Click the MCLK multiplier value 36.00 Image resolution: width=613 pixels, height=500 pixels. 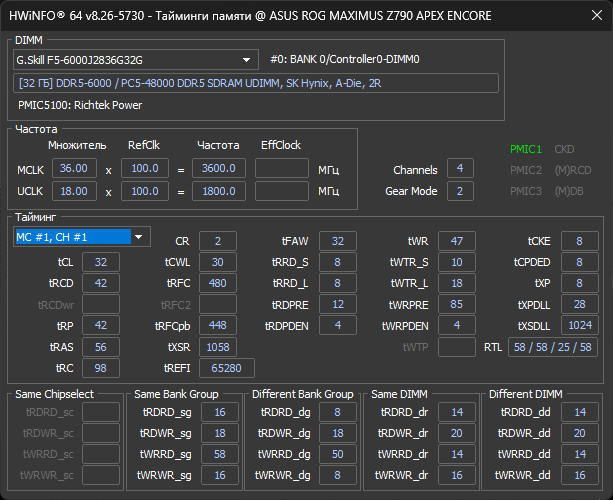tap(74, 168)
